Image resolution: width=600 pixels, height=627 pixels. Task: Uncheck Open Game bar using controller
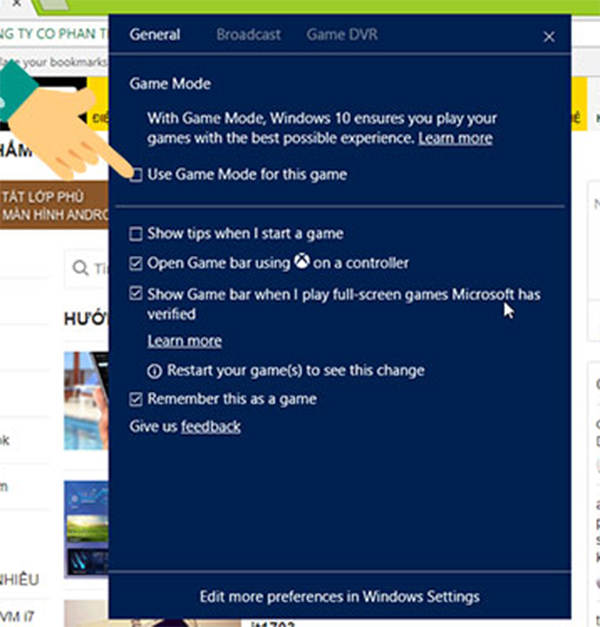pos(136,264)
